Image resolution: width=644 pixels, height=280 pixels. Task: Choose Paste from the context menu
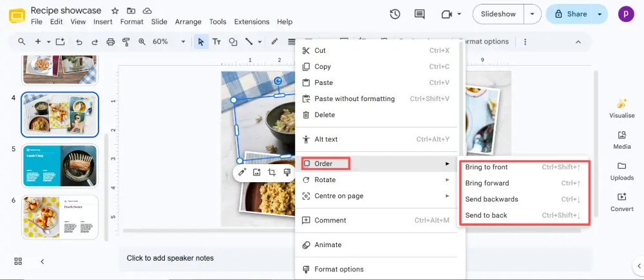[377, 82]
